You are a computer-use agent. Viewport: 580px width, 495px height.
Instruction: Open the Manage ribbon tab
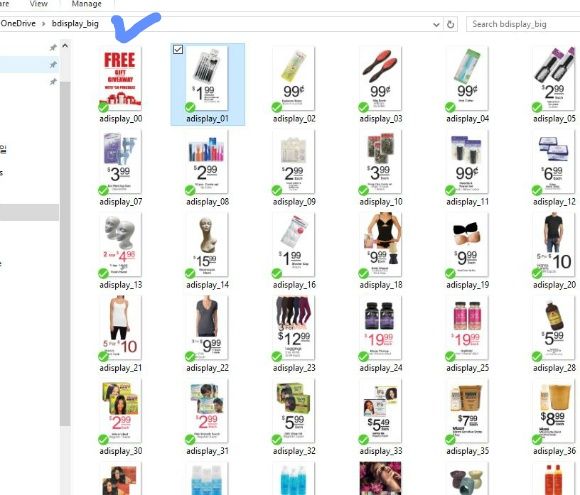click(87, 4)
